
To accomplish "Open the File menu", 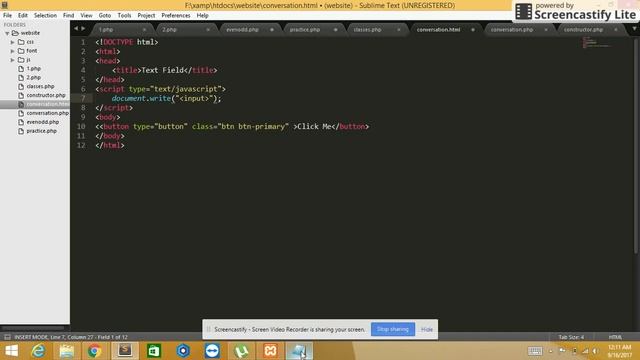I will [x=7, y=16].
